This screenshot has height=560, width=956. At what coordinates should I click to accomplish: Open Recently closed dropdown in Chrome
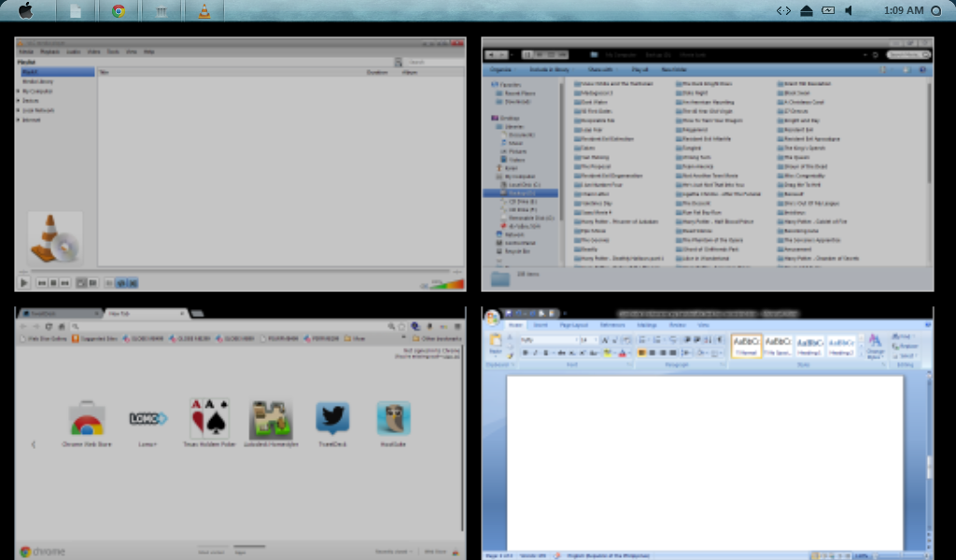[393, 552]
